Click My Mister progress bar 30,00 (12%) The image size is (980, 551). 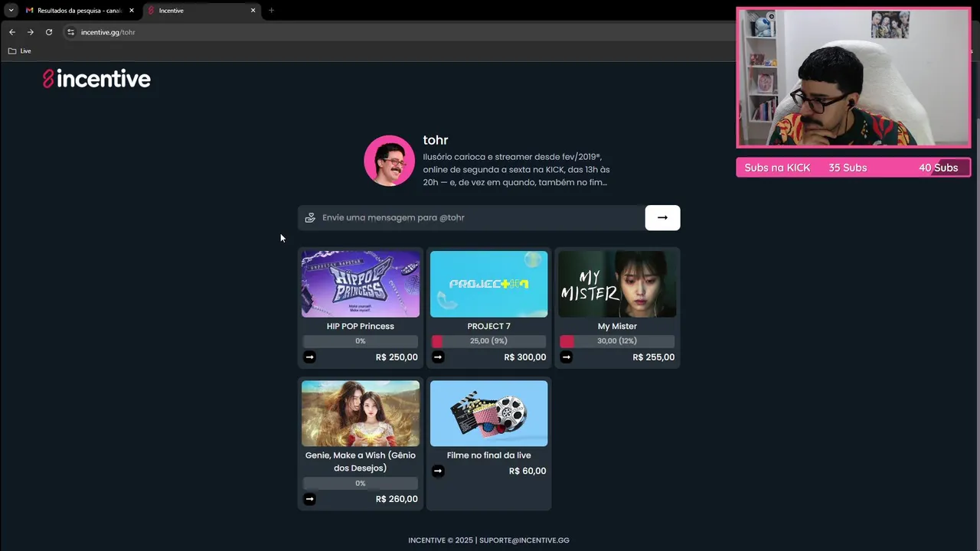617,341
